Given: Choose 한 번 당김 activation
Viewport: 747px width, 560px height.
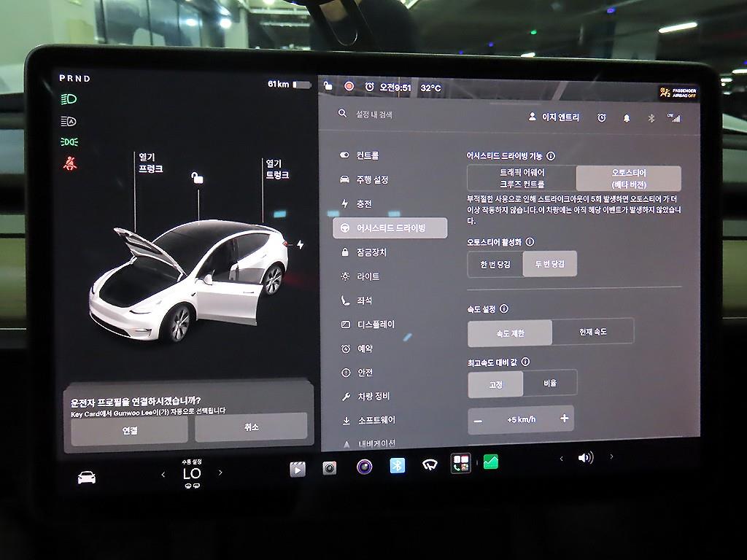Looking at the screenshot, I should (495, 264).
